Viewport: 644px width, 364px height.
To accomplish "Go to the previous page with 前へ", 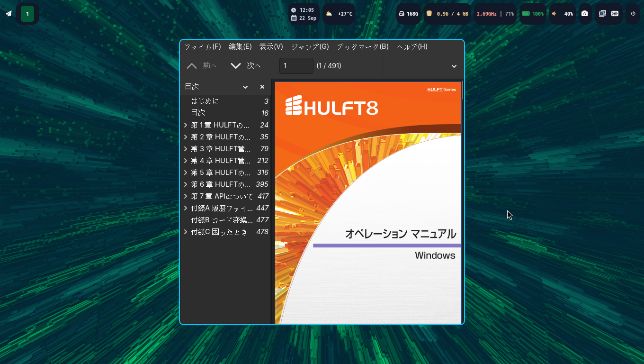I will click(x=202, y=66).
